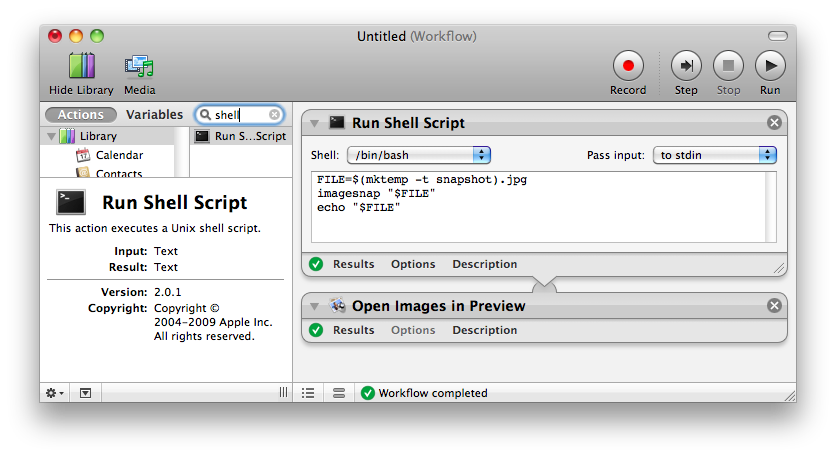Switch to workflow variables view button
Image resolution: width=836 pixels, height=457 pixels.
tap(339, 393)
